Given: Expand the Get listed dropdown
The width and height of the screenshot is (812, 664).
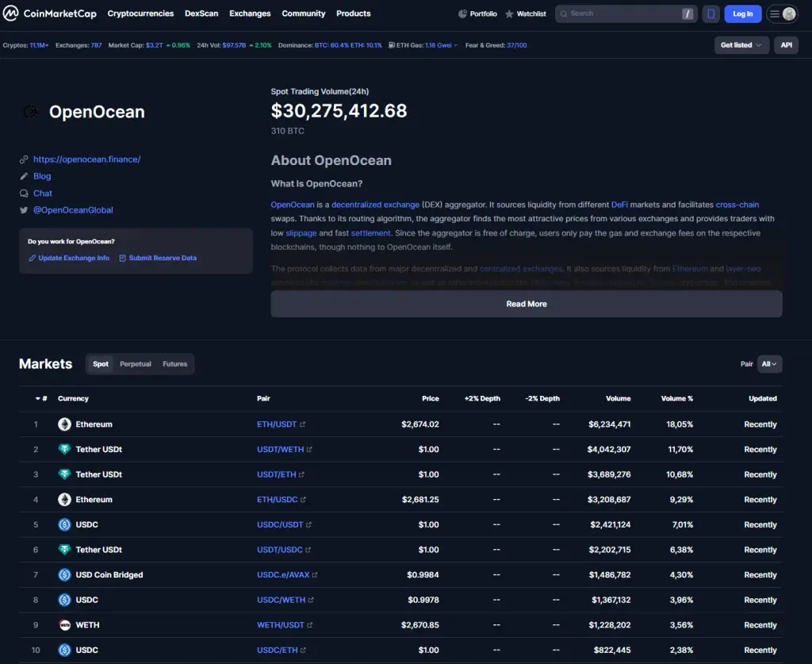Looking at the screenshot, I should click(741, 45).
